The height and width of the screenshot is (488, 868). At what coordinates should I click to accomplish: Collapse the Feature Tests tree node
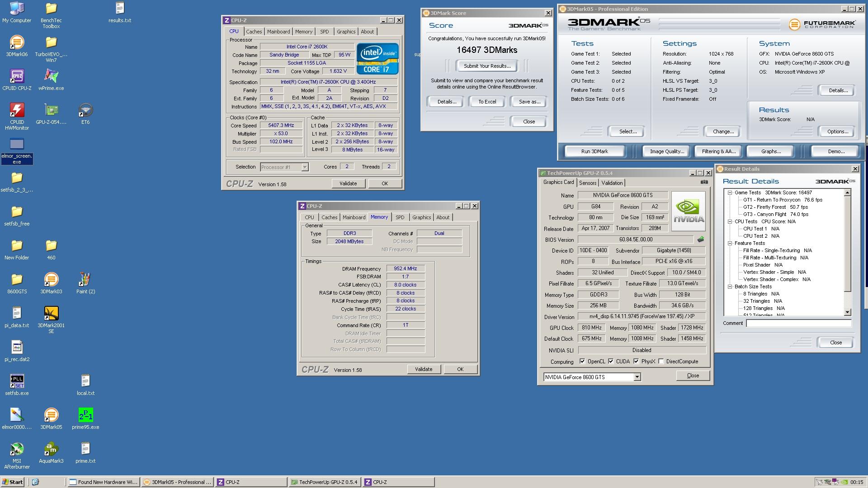click(730, 243)
